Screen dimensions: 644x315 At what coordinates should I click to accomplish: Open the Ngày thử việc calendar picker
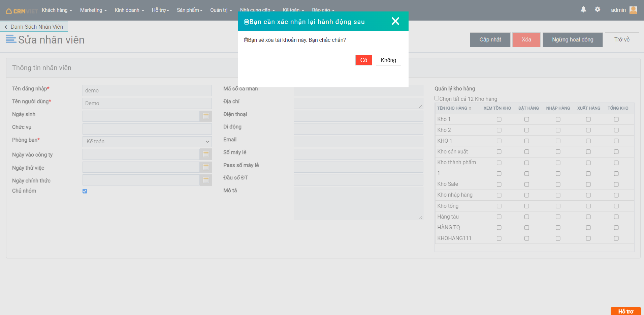205,167
